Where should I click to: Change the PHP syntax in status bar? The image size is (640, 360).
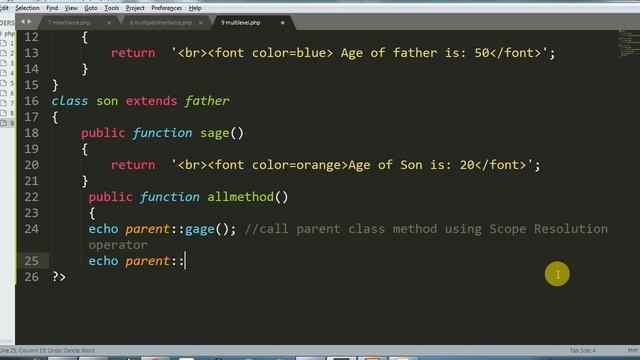(633, 350)
